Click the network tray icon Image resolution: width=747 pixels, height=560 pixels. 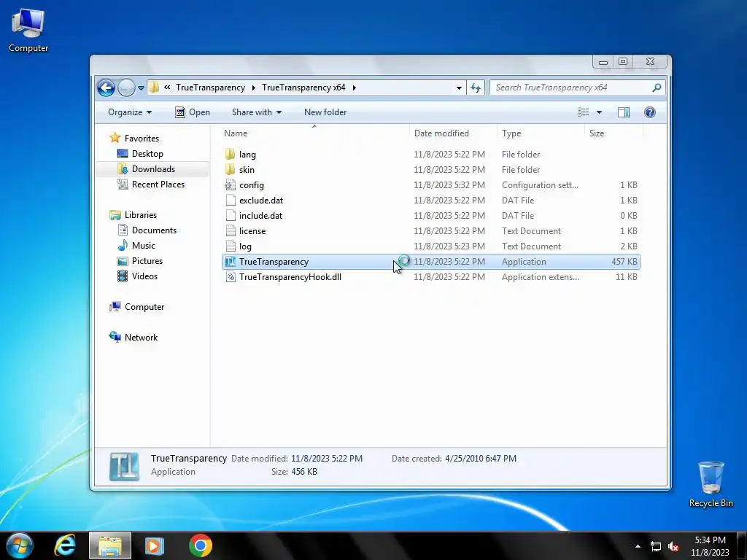(x=656, y=547)
